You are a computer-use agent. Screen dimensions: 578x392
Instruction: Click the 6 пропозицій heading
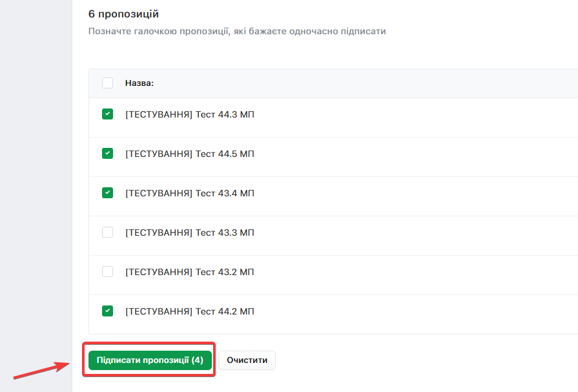[x=123, y=14]
